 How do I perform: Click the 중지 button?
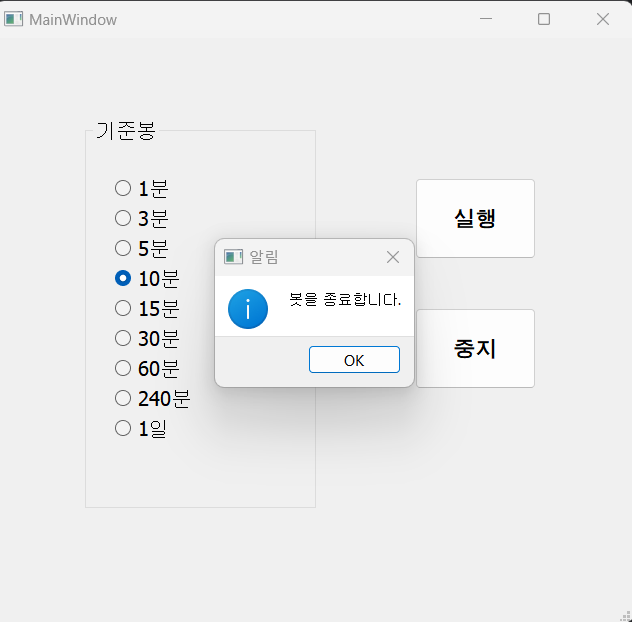click(475, 349)
